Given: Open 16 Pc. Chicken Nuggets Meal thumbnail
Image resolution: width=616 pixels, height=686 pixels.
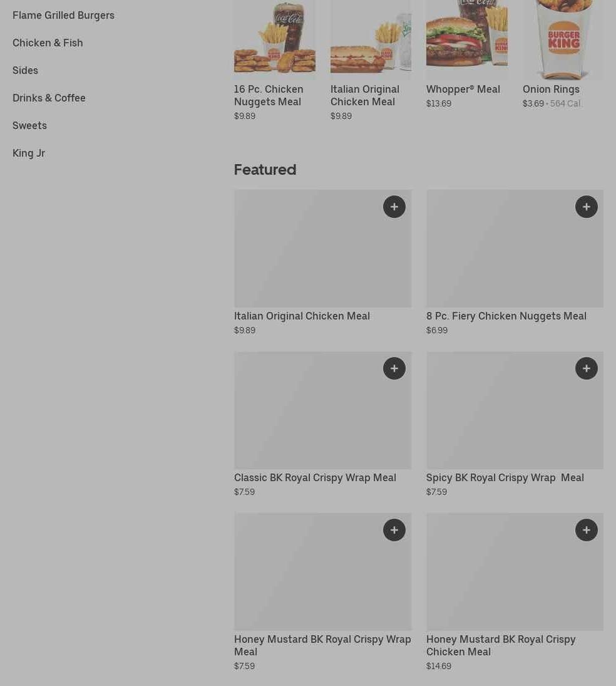Looking at the screenshot, I should pyautogui.click(x=275, y=39).
